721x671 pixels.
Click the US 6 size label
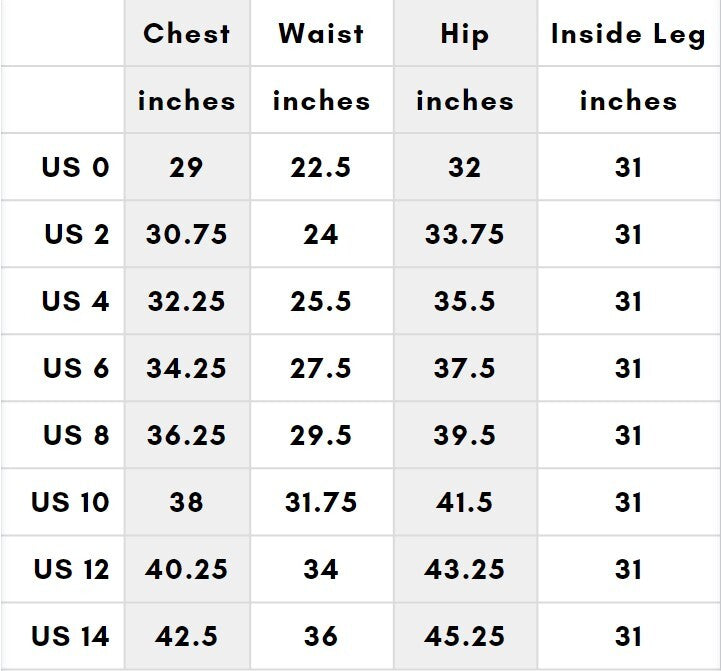pyautogui.click(x=75, y=368)
